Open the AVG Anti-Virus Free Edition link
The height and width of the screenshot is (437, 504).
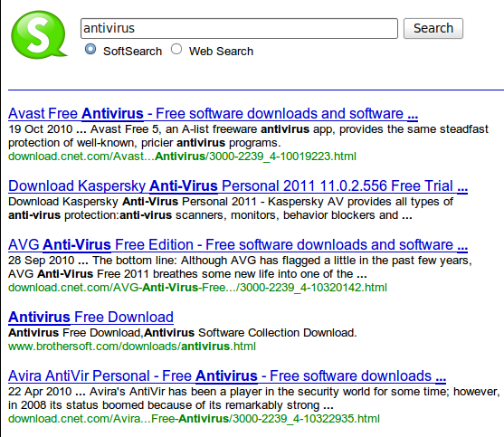tap(238, 245)
